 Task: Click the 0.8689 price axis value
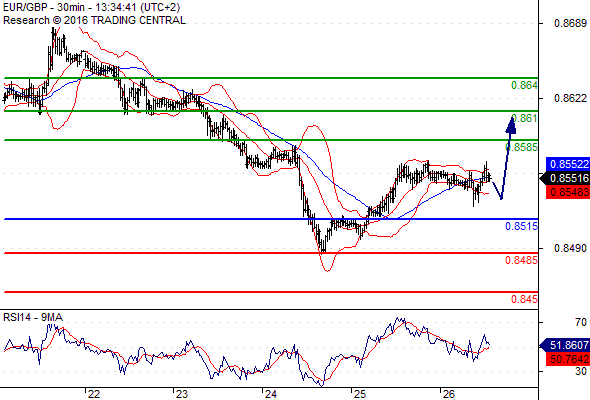(570, 23)
